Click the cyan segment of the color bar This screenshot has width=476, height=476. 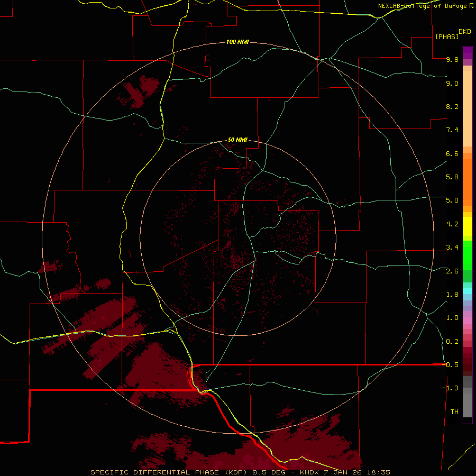(467, 291)
